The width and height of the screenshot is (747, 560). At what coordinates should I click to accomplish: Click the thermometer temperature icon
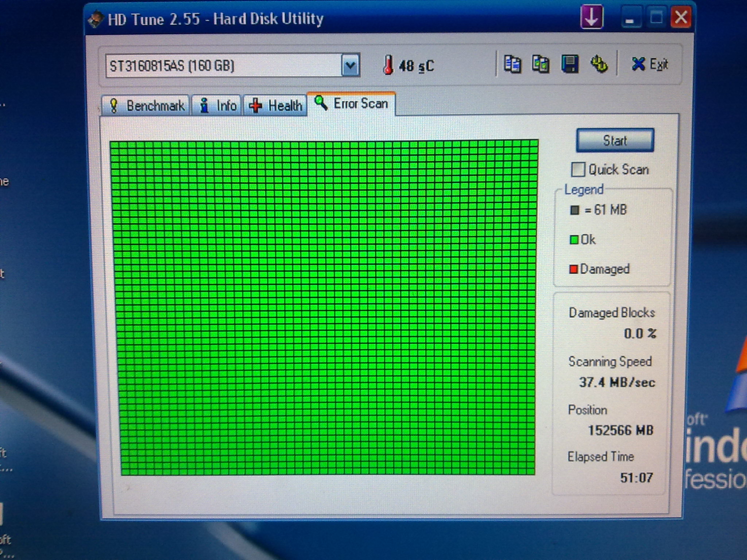[388, 66]
